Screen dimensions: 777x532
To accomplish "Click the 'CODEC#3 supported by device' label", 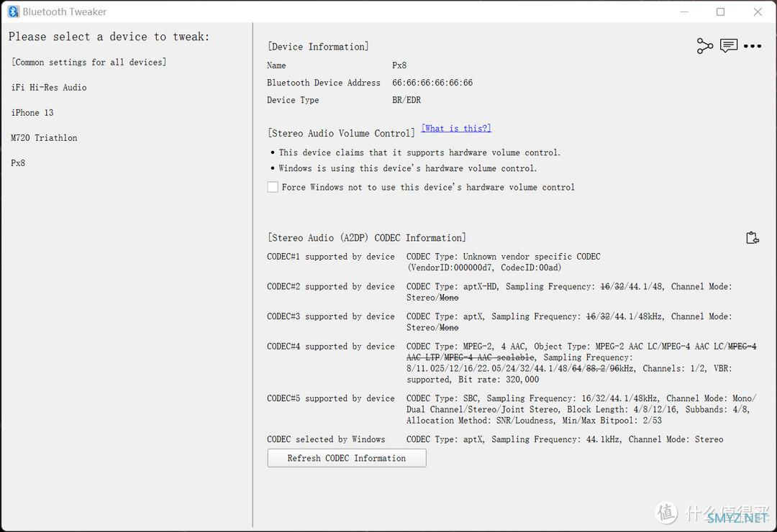I will [330, 316].
